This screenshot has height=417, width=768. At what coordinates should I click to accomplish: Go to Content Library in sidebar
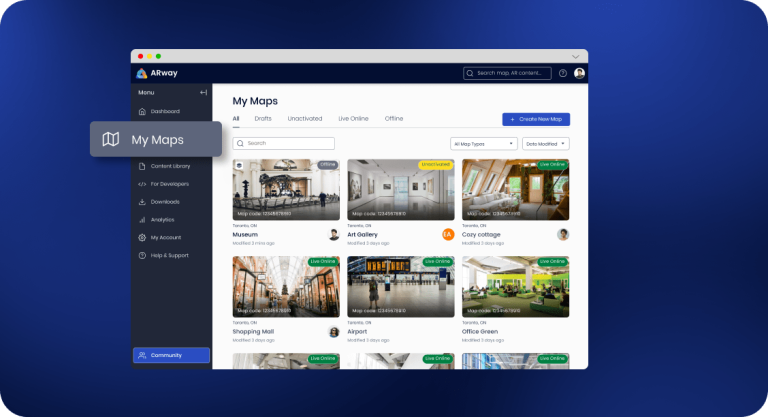(x=169, y=166)
